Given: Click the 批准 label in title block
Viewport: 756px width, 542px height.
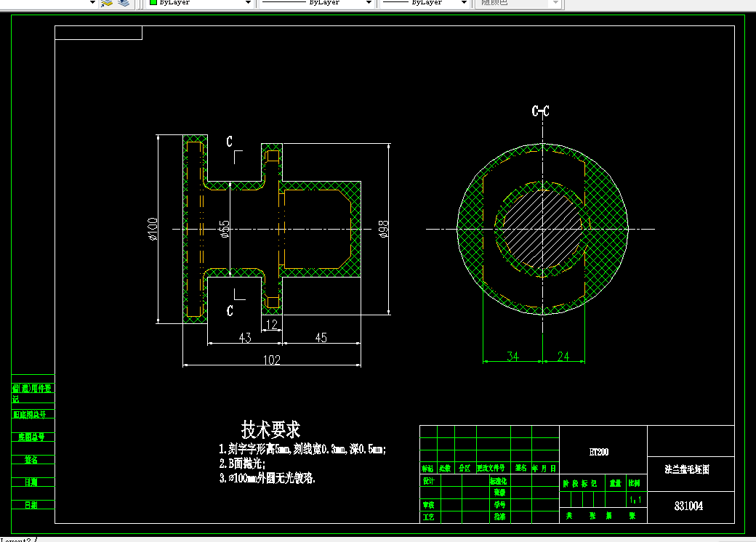Looking at the screenshot, I should pos(500,517).
